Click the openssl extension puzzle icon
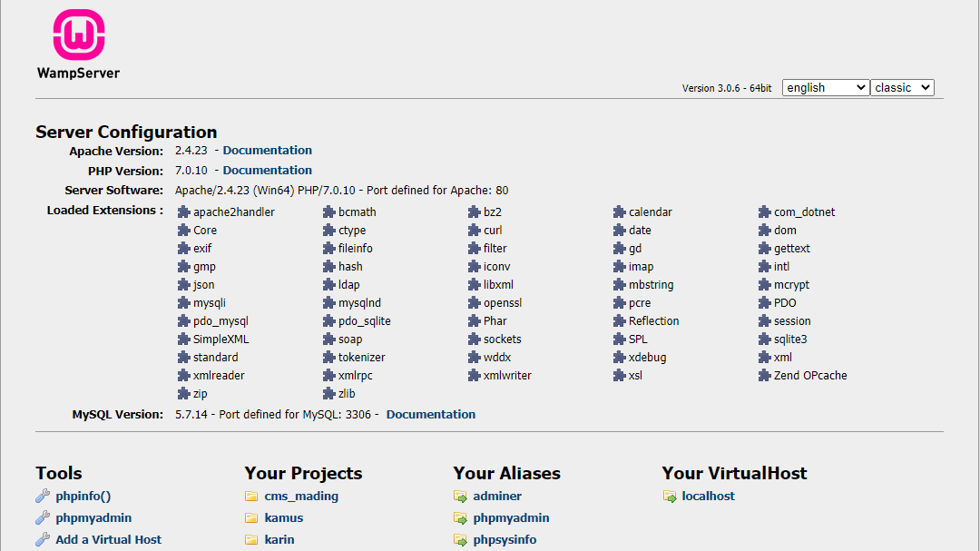 click(x=475, y=302)
